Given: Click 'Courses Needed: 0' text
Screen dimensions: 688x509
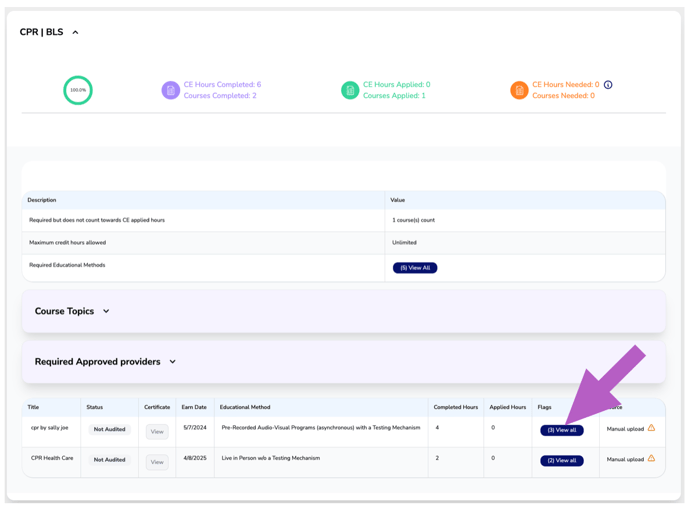Looking at the screenshot, I should pyautogui.click(x=563, y=95).
